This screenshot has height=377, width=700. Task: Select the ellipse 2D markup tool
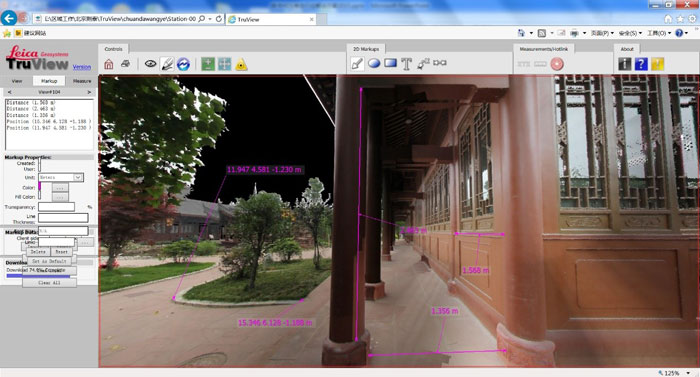tap(374, 63)
